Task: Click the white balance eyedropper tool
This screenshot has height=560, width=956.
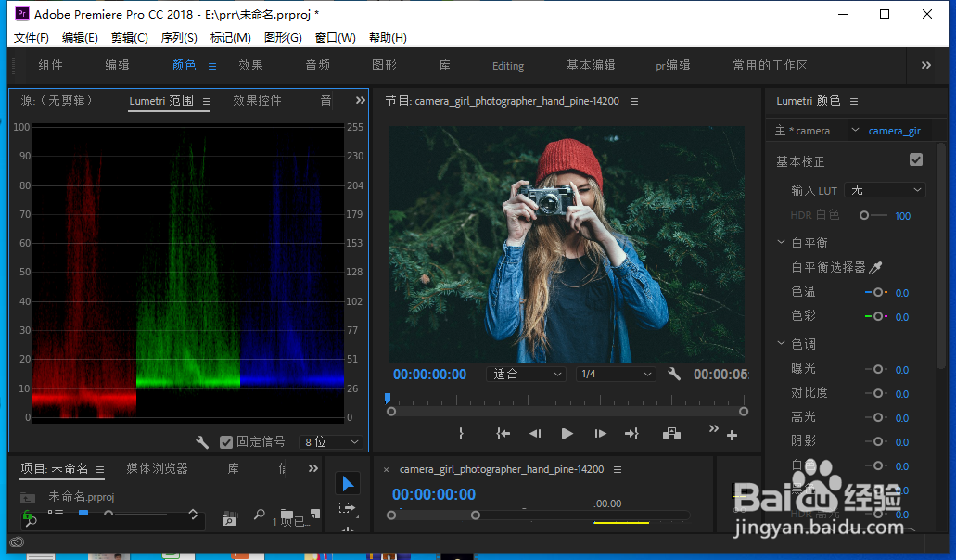Action: (875, 267)
